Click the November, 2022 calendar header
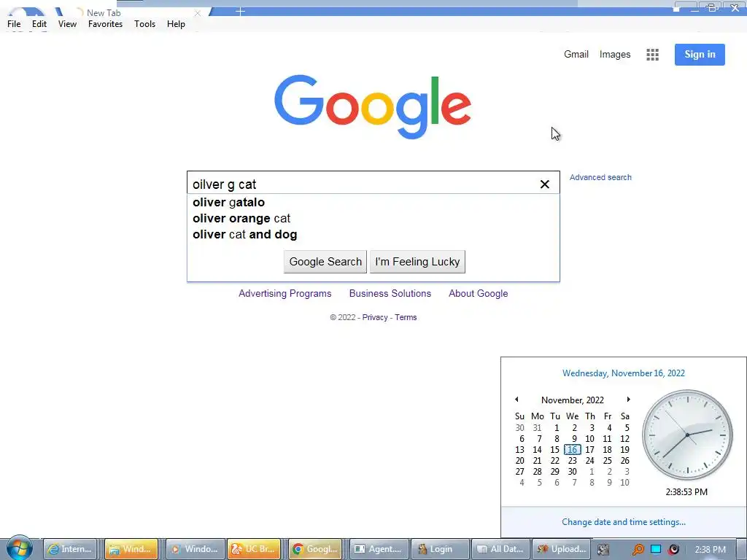 (x=572, y=400)
